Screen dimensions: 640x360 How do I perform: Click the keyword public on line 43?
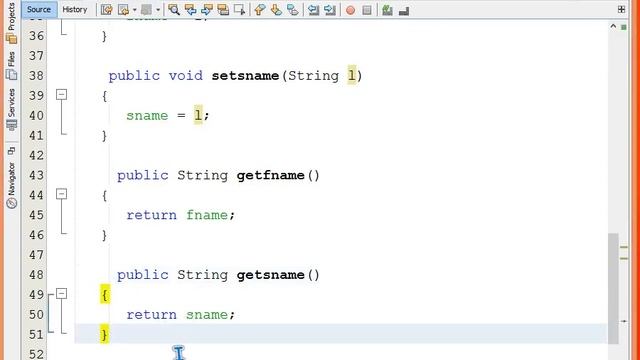(x=142, y=176)
